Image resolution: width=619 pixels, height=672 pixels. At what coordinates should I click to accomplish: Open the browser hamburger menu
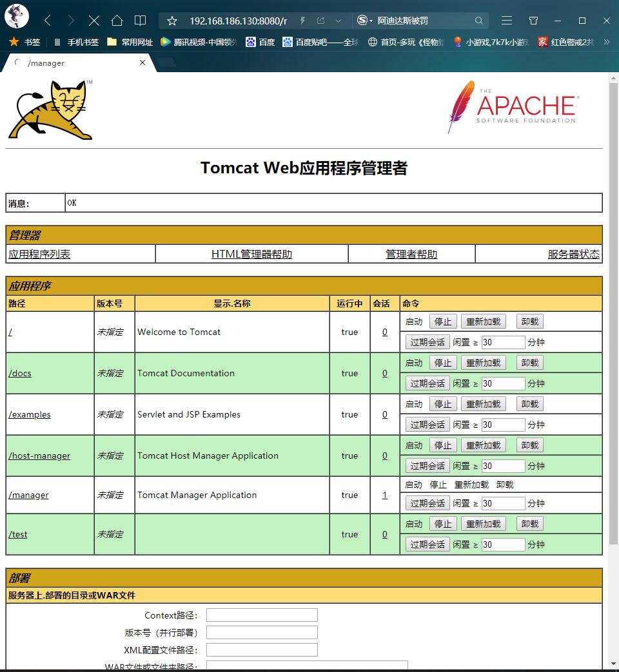(x=507, y=20)
